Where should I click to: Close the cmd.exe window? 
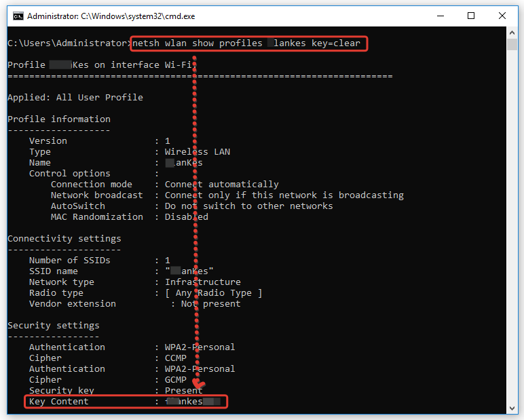pos(504,16)
